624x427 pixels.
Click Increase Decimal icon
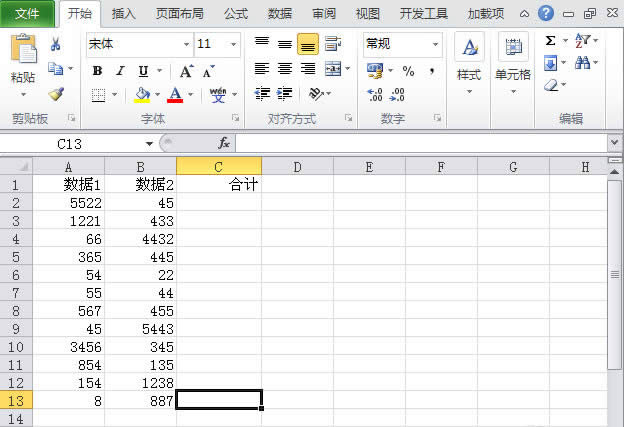point(375,95)
